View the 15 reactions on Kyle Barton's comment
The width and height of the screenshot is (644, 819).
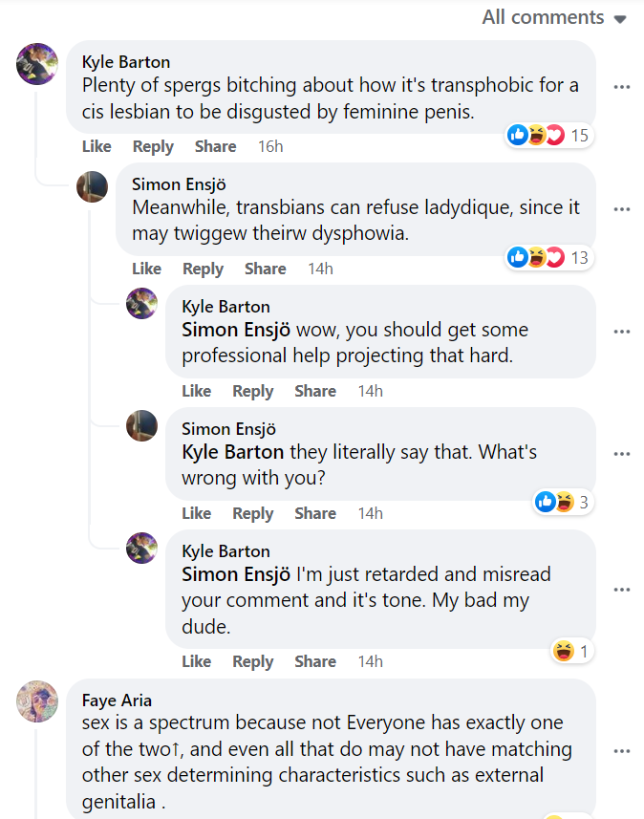549,136
